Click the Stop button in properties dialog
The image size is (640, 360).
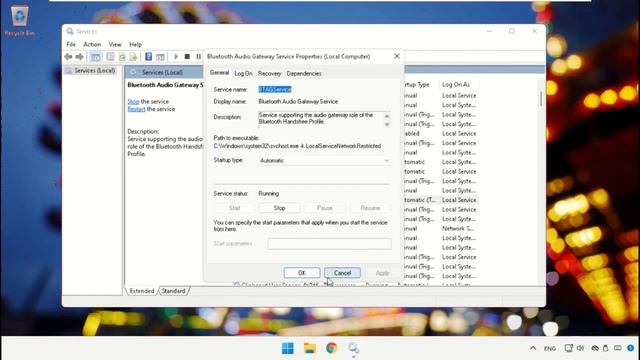(x=279, y=208)
